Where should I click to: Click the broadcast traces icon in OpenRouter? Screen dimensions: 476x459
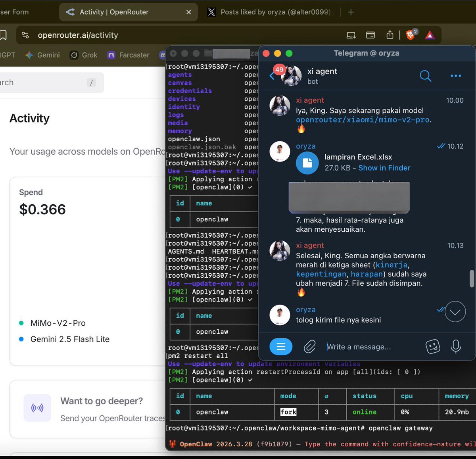click(37, 407)
